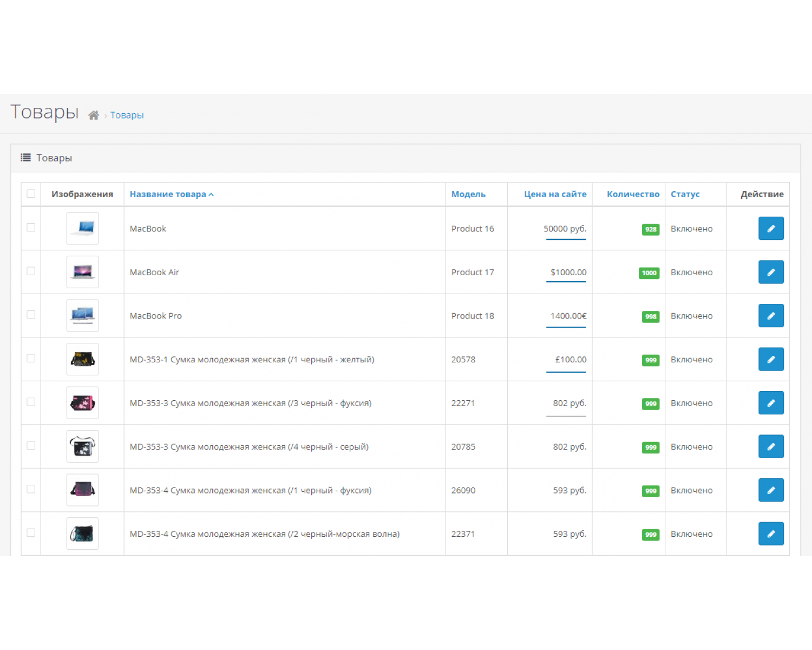Open the edit pencil for MacBook
The image size is (812, 650).
pos(771,228)
